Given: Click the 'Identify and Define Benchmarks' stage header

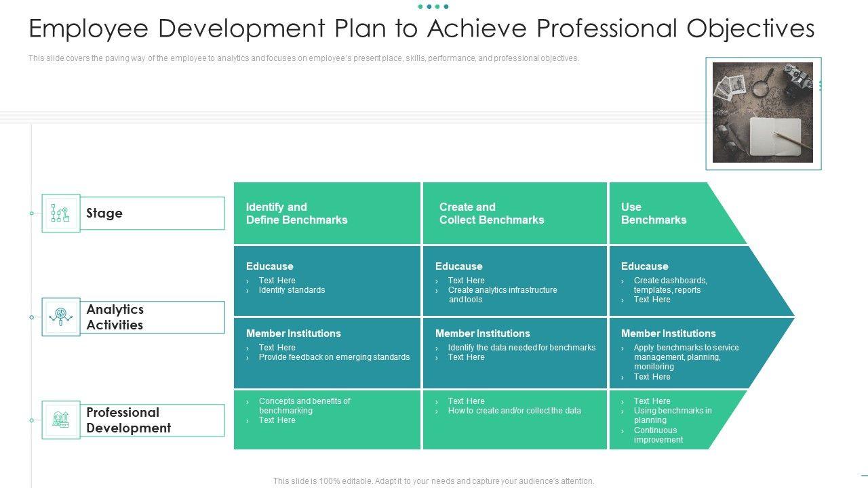Looking at the screenshot, I should (297, 213).
